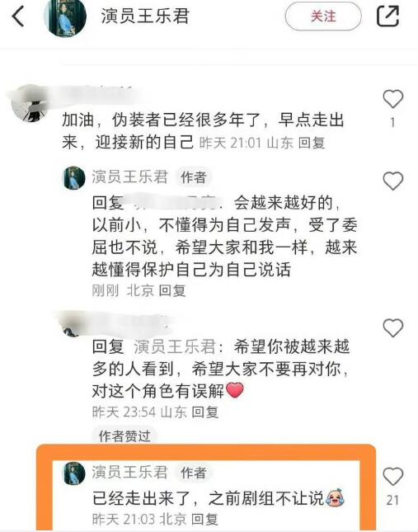Open the 演员王乐君 title in header
Screen dimensions: 418x532
click(x=145, y=16)
